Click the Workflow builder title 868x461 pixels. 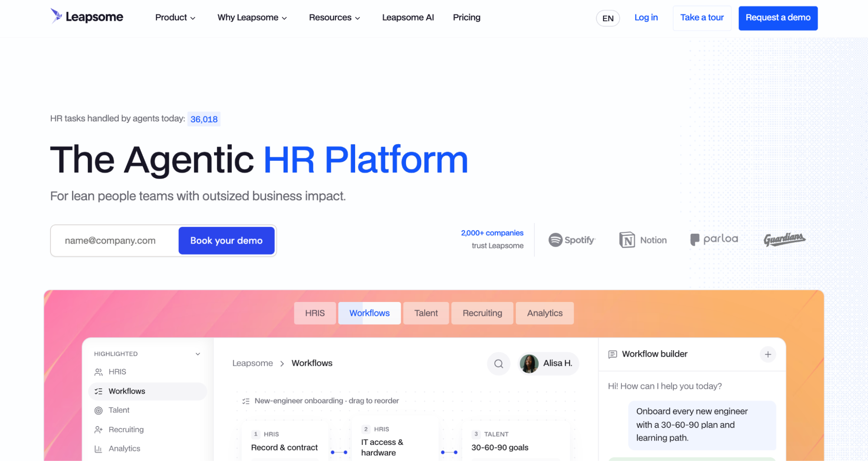654,354
